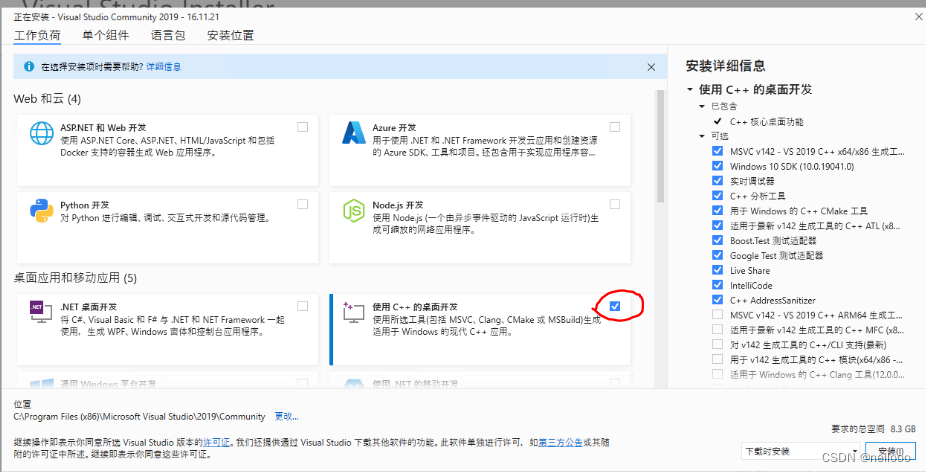Check C++/CLI support for v142
Viewport: 926px width, 472px height.
point(717,344)
